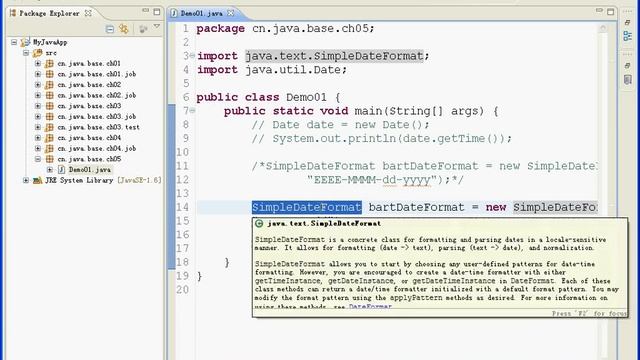Viewport: 640px width, 360px height.
Task: Close the Demo01.java editor tab
Action: [231, 13]
